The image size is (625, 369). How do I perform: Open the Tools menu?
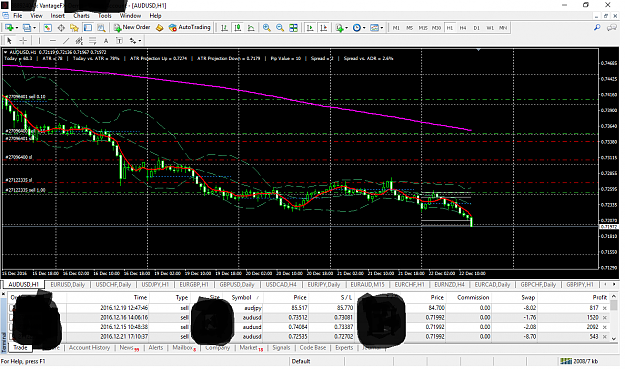click(105, 16)
